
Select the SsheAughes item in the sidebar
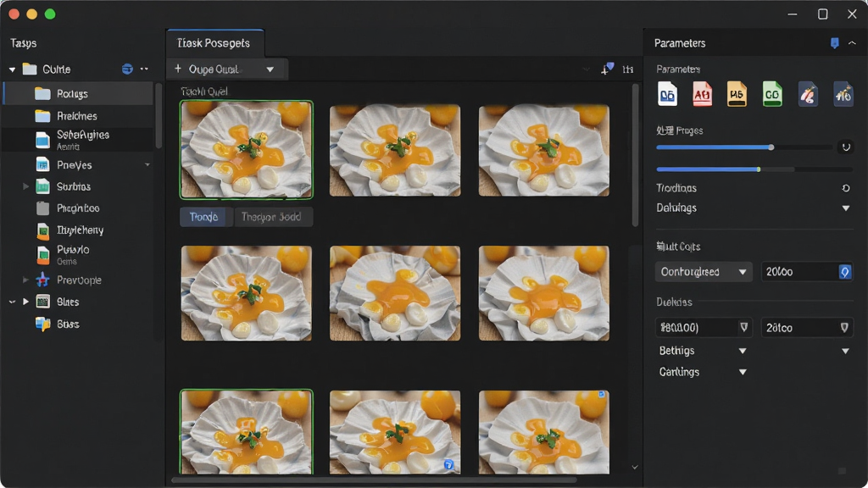(x=78, y=140)
